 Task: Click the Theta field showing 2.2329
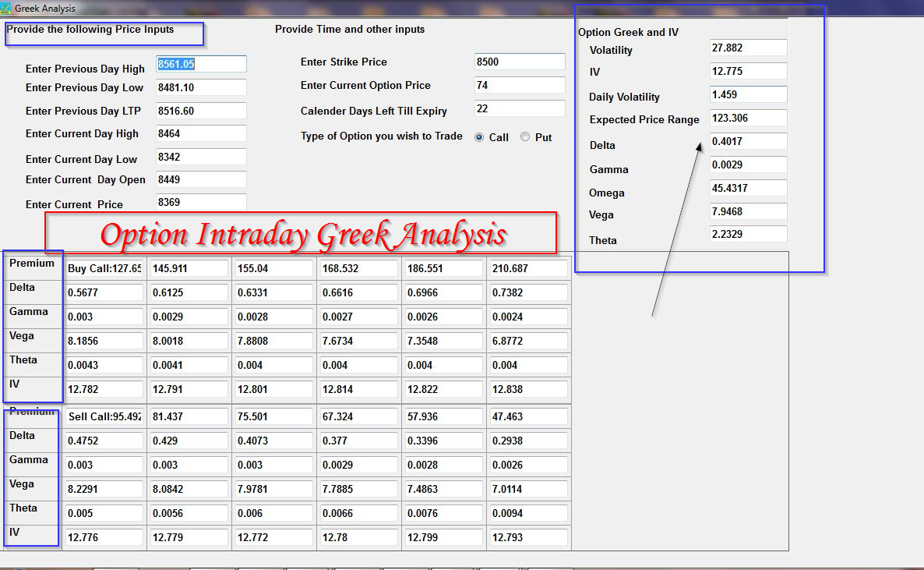pyautogui.click(x=747, y=234)
